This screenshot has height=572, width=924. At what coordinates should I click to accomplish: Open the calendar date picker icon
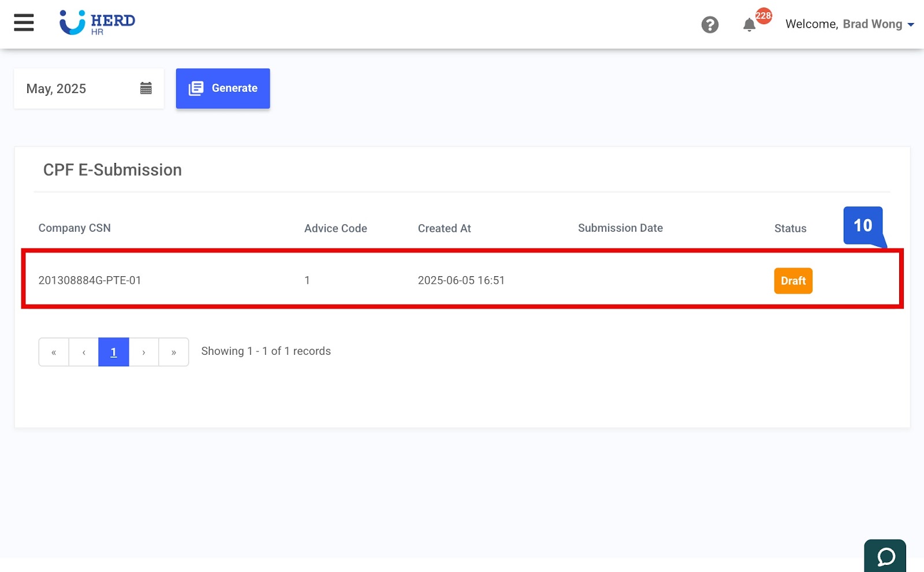(x=146, y=88)
